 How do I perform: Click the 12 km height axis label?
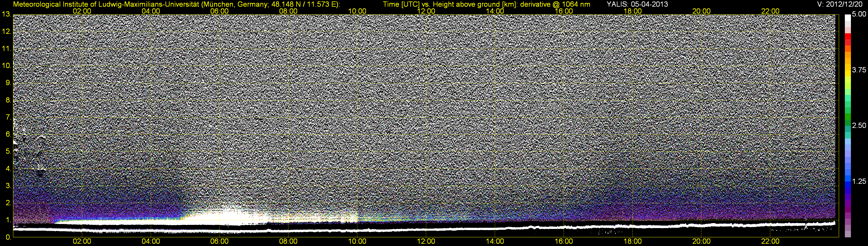pyautogui.click(x=6, y=31)
